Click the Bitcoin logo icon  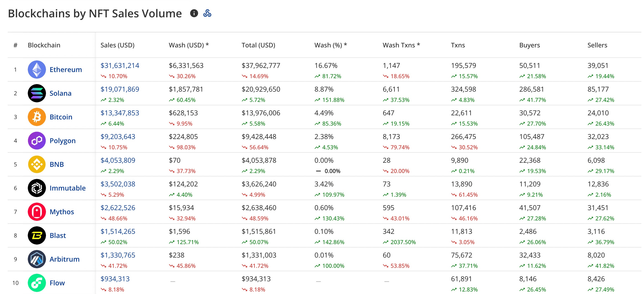[37, 117]
